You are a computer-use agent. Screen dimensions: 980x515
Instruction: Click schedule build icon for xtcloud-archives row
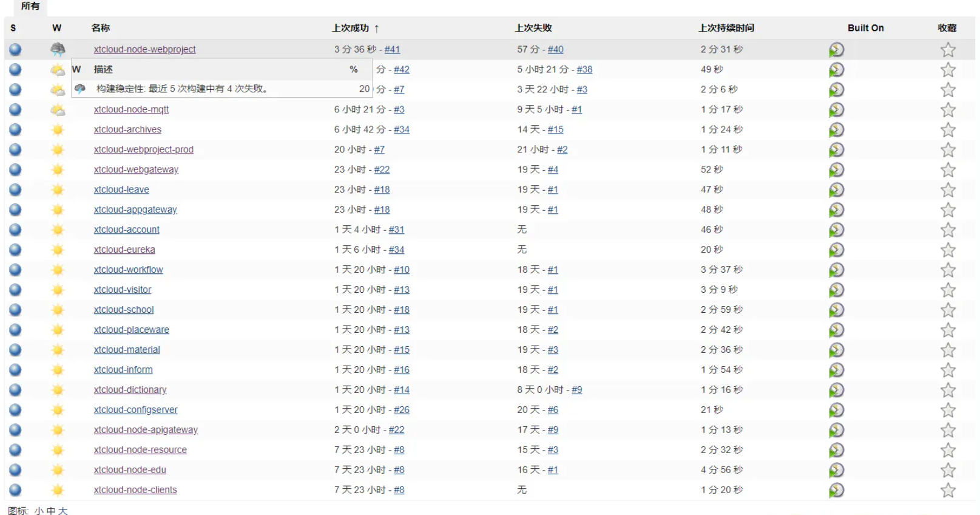click(836, 130)
